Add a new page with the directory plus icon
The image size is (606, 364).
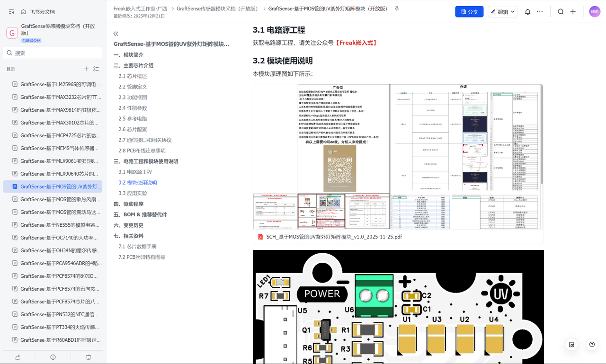pos(86,69)
